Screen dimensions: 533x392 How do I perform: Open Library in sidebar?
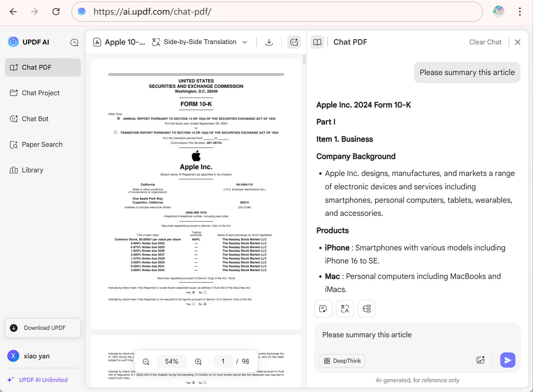pos(43,170)
